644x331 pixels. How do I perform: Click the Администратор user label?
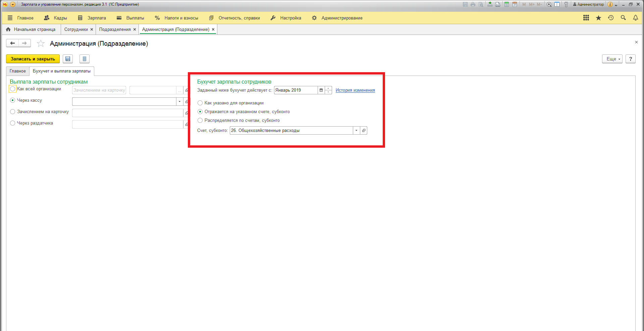588,4
